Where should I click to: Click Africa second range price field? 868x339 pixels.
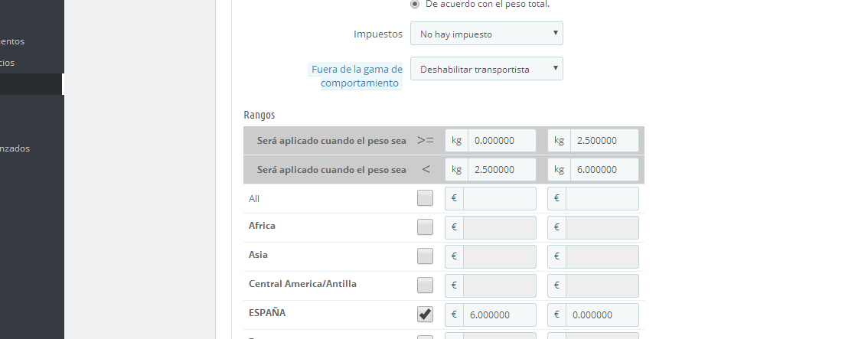(602, 227)
